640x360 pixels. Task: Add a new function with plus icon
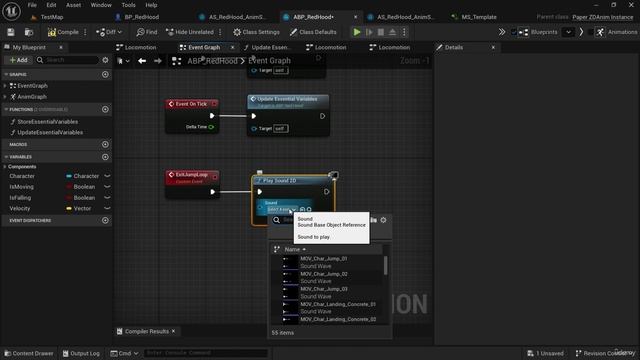[x=105, y=109]
